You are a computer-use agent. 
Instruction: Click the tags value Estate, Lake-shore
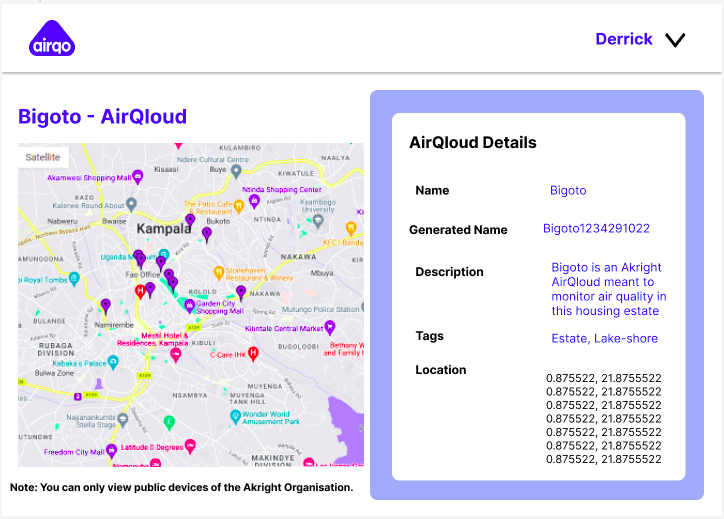[x=604, y=338]
